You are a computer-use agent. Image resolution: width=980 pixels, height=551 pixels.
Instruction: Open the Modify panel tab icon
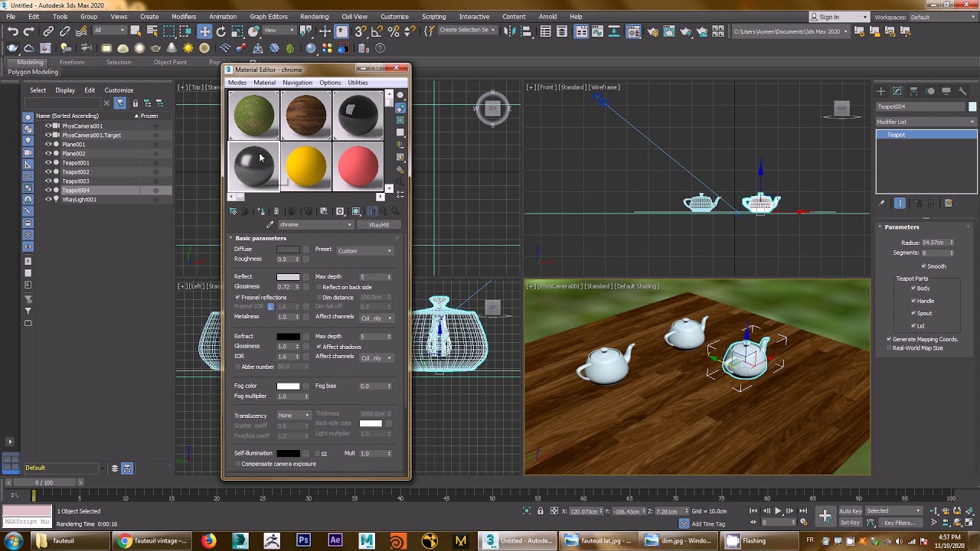click(897, 91)
